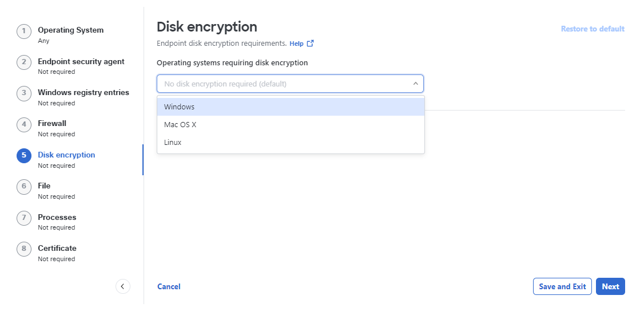The image size is (644, 311).
Task: Choose Mac OS X from the dropdown list
Action: pyautogui.click(x=291, y=125)
